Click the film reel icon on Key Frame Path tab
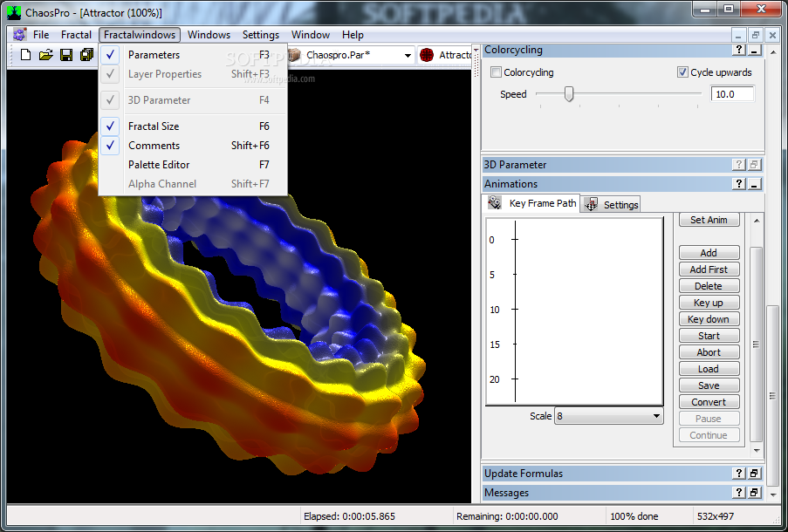788x532 pixels. point(495,202)
